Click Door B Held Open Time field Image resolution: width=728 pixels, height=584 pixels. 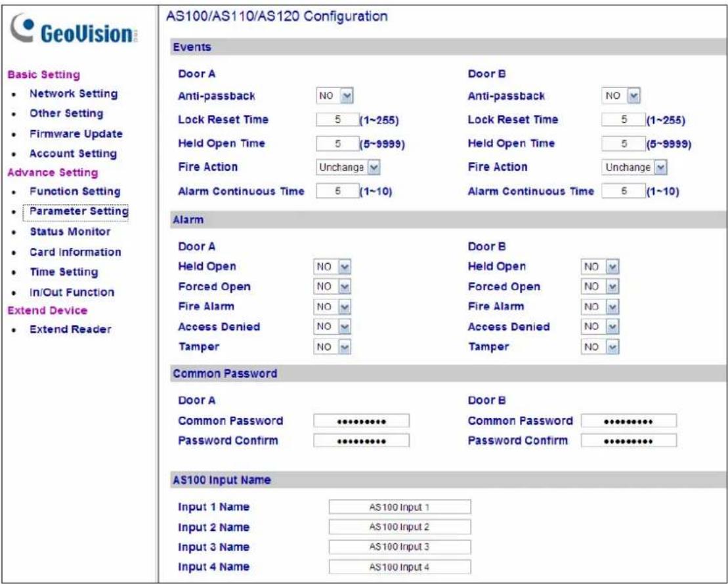point(624,144)
